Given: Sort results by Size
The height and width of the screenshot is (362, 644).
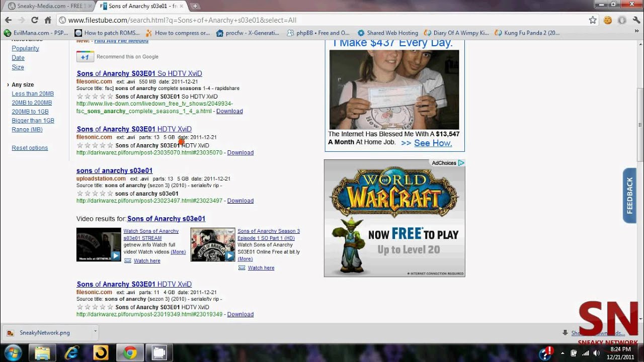Looking at the screenshot, I should 18,67.
